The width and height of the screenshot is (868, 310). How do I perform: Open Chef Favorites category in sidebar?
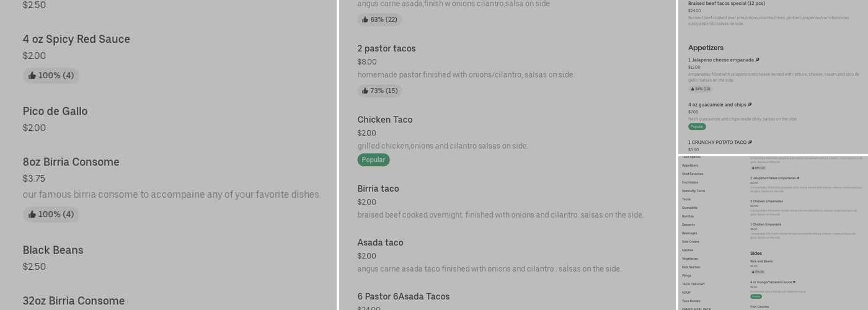point(693,174)
